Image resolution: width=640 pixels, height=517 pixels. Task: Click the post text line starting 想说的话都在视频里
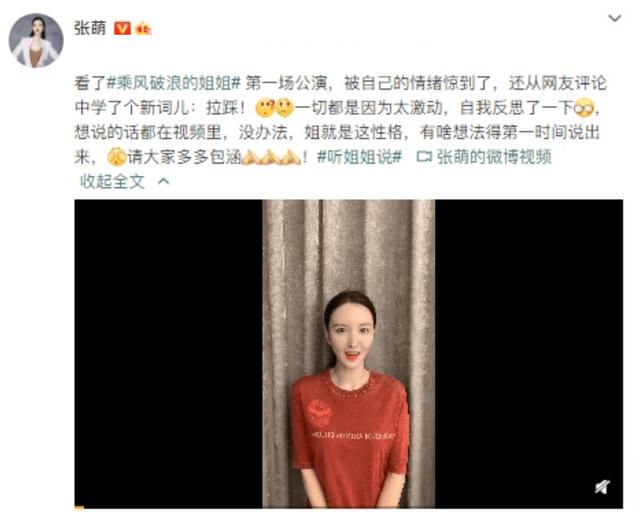[x=337, y=133]
